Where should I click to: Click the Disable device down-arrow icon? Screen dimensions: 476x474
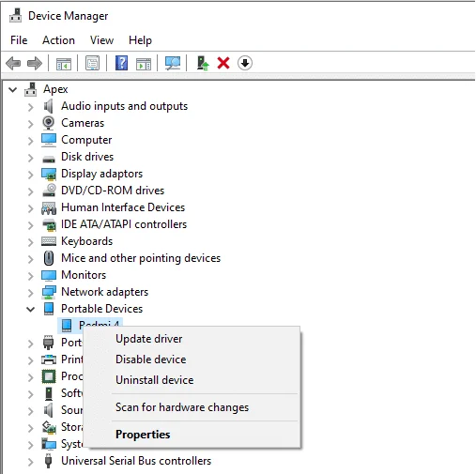[x=245, y=63]
